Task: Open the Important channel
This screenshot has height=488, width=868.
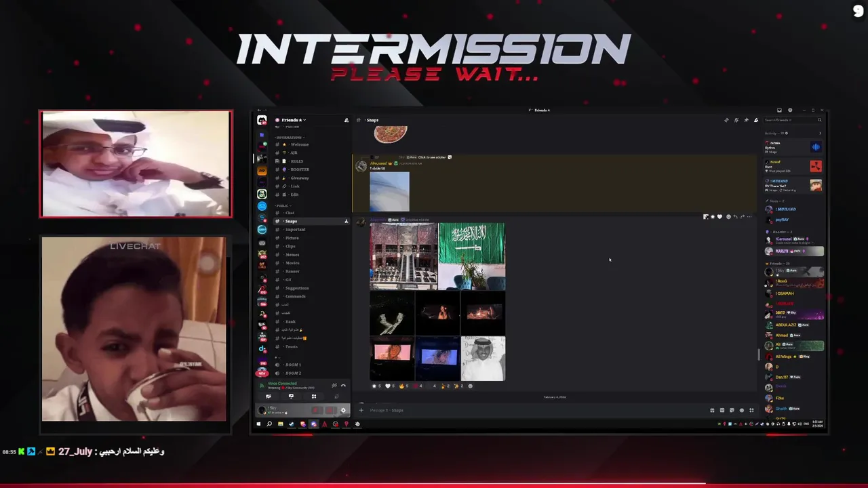Action: (295, 229)
